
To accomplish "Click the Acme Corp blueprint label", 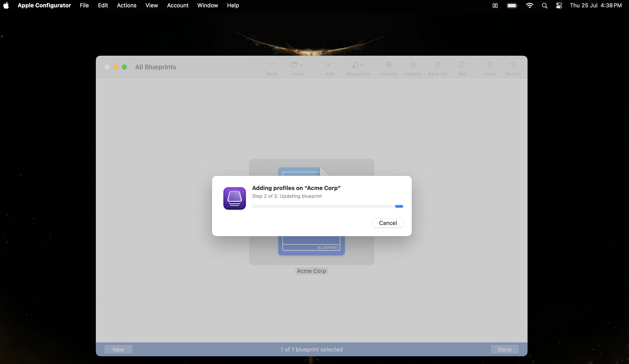I will pyautogui.click(x=311, y=271).
